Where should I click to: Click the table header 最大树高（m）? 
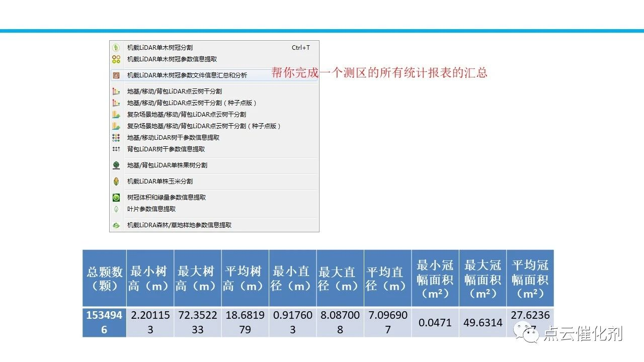(x=198, y=279)
